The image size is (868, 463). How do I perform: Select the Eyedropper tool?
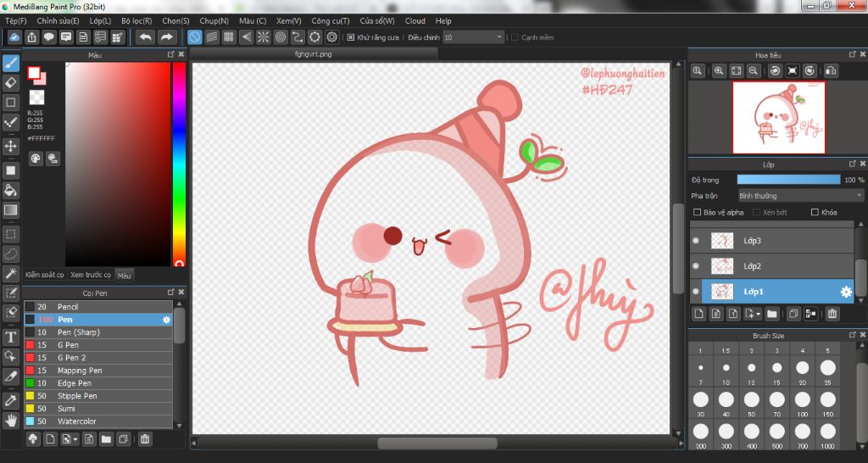[10, 400]
